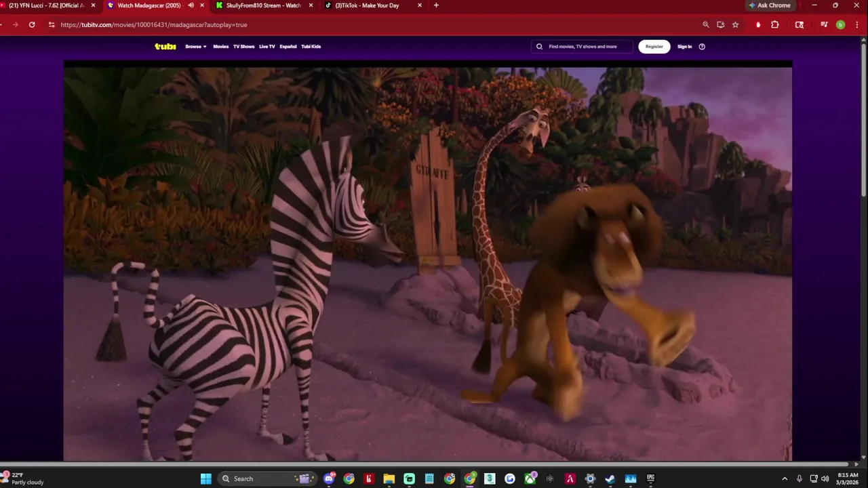Open site information icon in address bar
Viewport: 868px width, 488px height.
(x=51, y=24)
